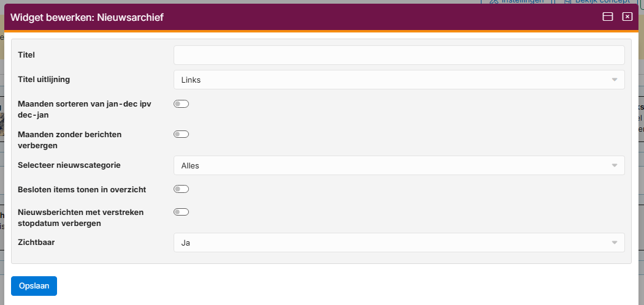The width and height of the screenshot is (644, 305).
Task: Click the Selecteer nieuwscategorie label
Action: click(69, 165)
